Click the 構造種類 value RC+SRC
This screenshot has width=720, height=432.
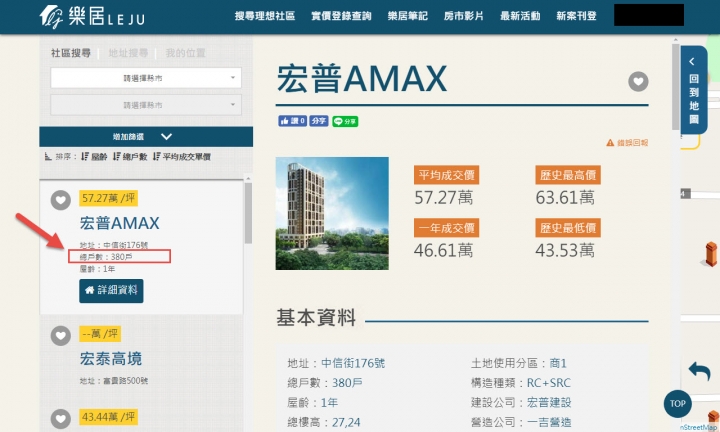coord(548,382)
